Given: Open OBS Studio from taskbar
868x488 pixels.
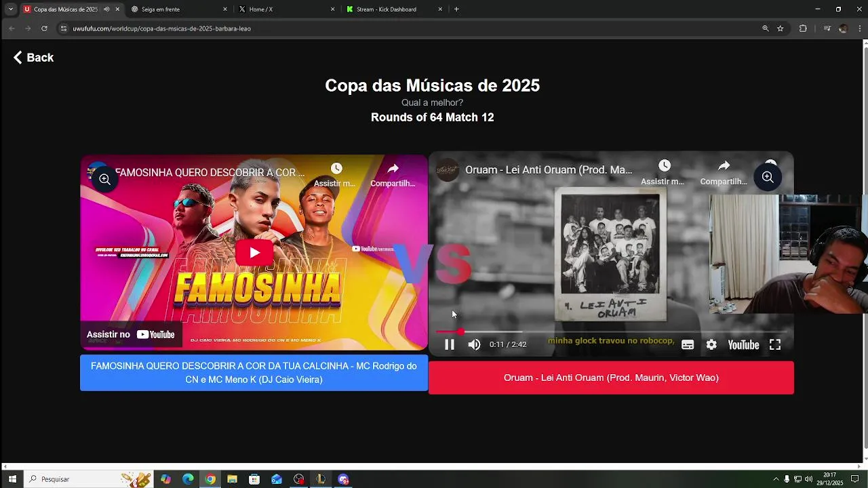Looking at the screenshot, I should pos(299,479).
